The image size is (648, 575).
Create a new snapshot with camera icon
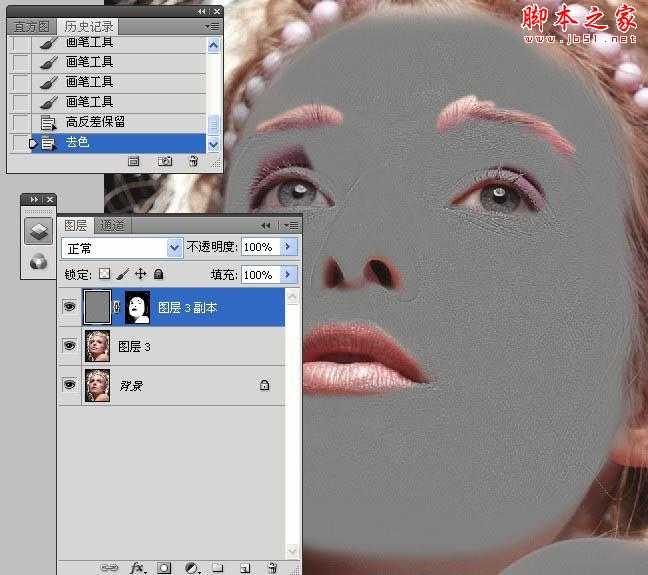pyautogui.click(x=165, y=161)
